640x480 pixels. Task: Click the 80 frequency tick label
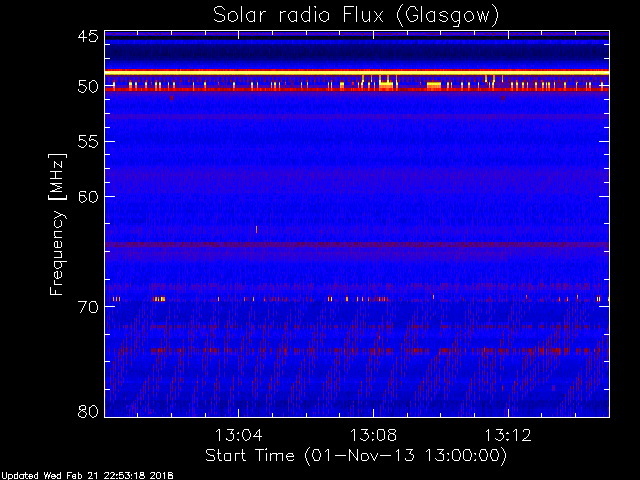[88, 411]
